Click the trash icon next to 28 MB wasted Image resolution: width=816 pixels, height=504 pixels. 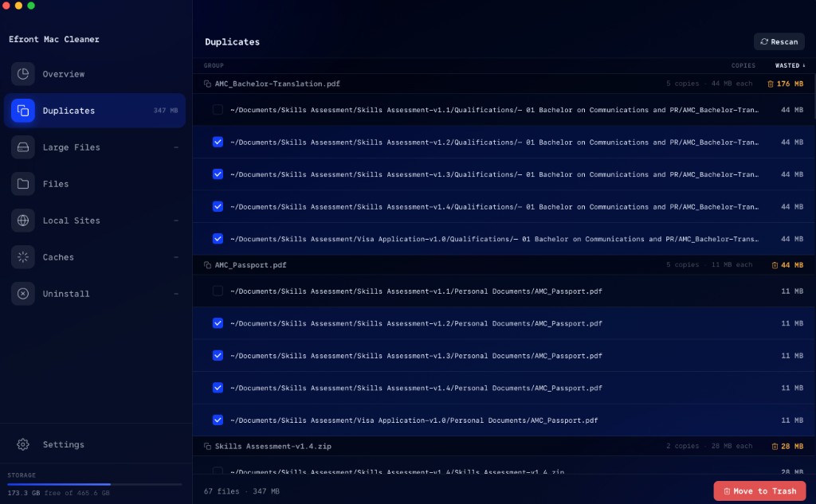[775, 446]
